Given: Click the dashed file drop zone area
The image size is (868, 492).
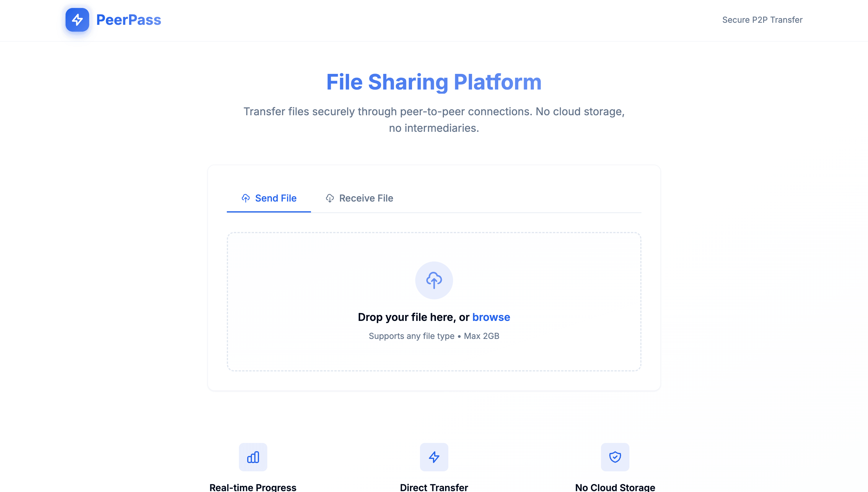Looking at the screenshot, I should 434,301.
